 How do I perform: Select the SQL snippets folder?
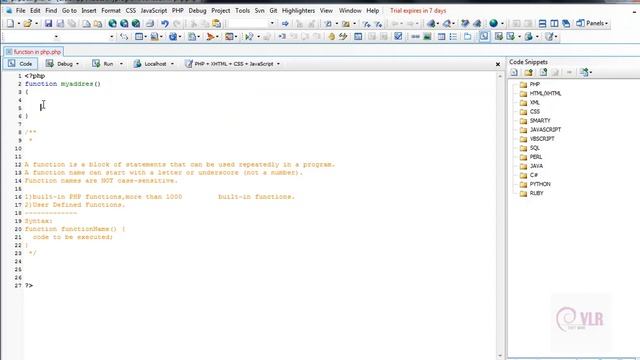pyautogui.click(x=530, y=148)
